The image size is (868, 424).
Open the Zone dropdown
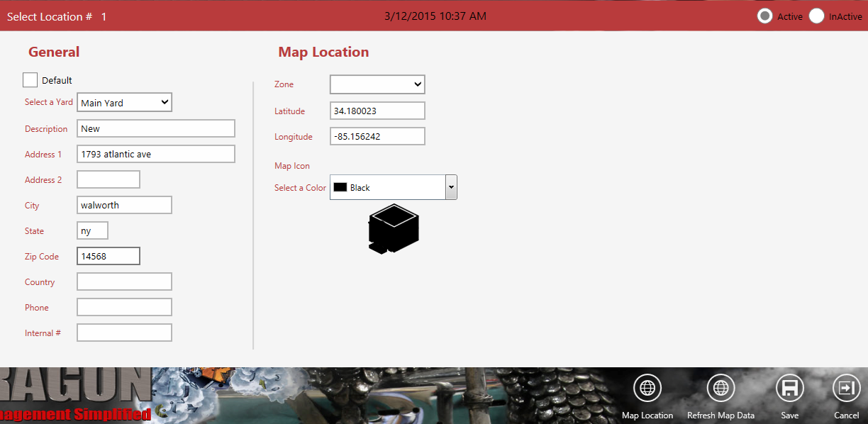pyautogui.click(x=377, y=84)
